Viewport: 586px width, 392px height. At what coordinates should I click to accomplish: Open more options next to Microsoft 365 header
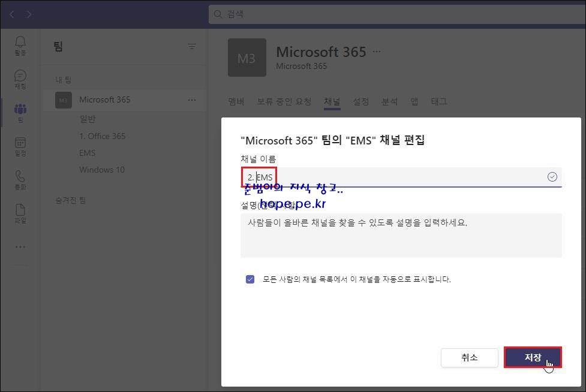click(x=376, y=52)
